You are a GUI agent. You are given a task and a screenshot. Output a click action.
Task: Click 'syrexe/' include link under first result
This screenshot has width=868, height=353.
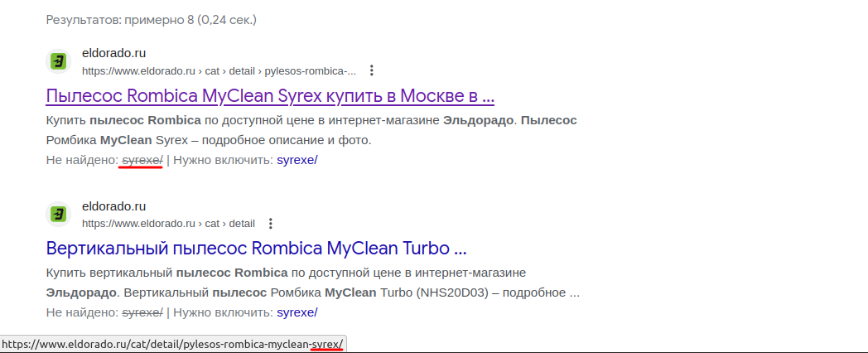coord(297,160)
